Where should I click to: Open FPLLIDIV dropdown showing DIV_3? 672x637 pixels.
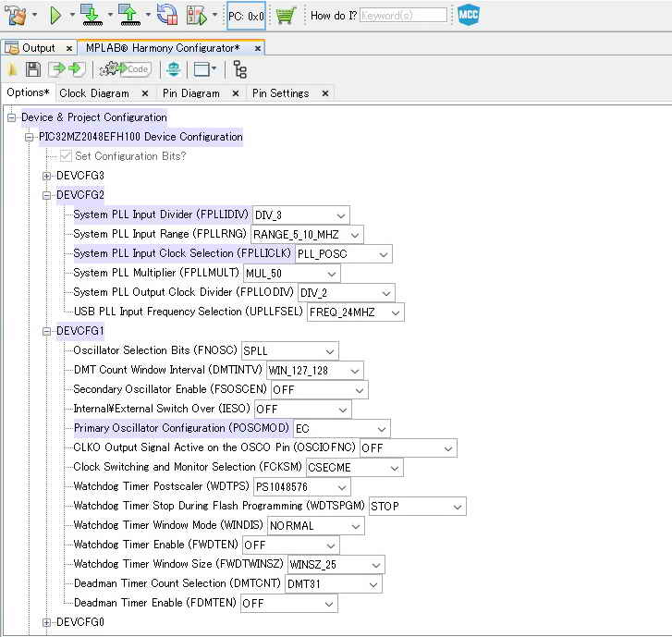tap(300, 215)
